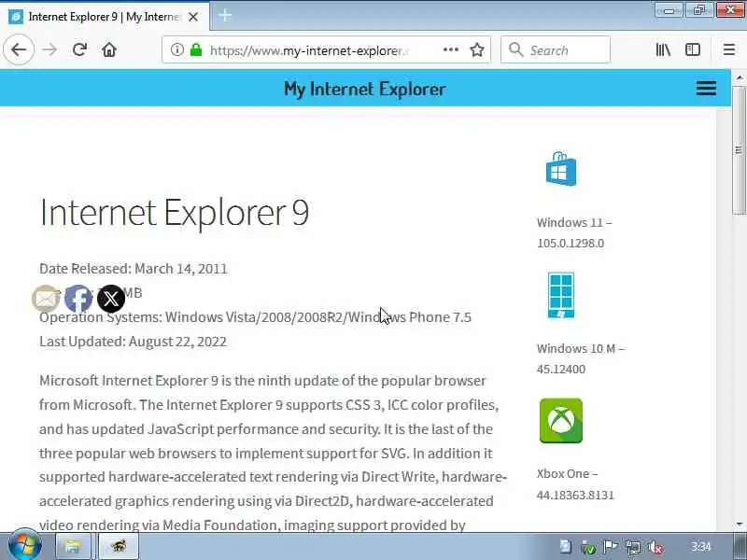Click the bee application taskbar button
747x560 pixels.
tap(120, 546)
